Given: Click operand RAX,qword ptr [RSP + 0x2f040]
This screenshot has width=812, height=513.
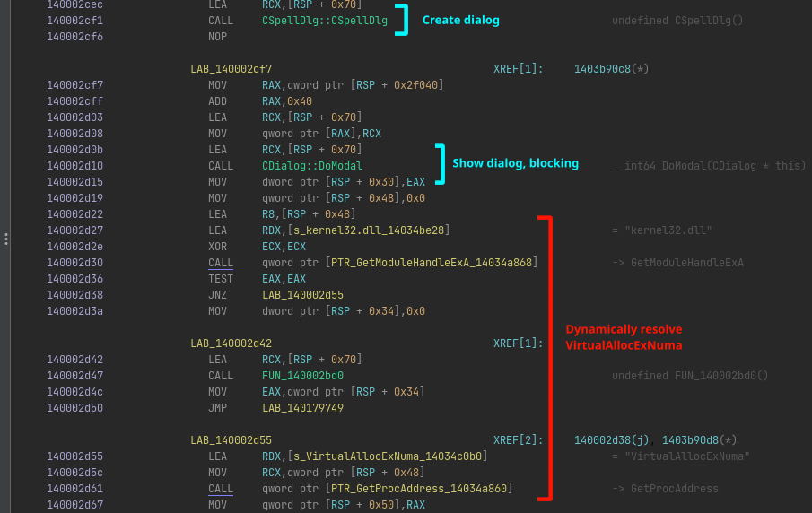Looking at the screenshot, I should (354, 85).
